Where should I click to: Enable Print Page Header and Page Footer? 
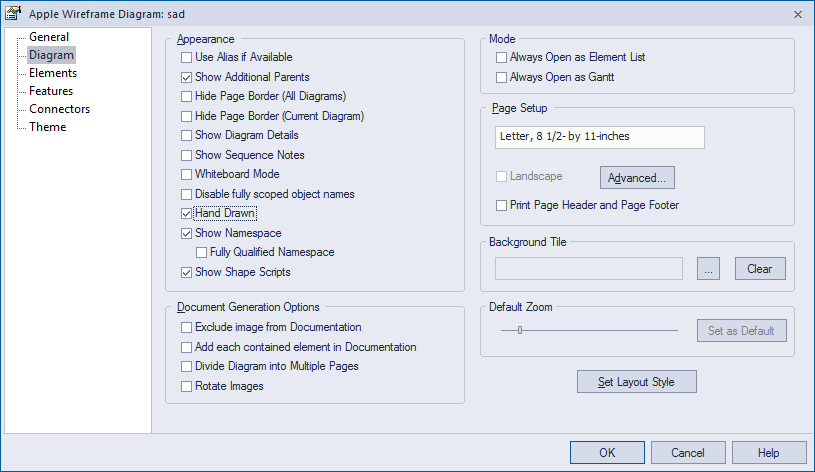pos(502,205)
